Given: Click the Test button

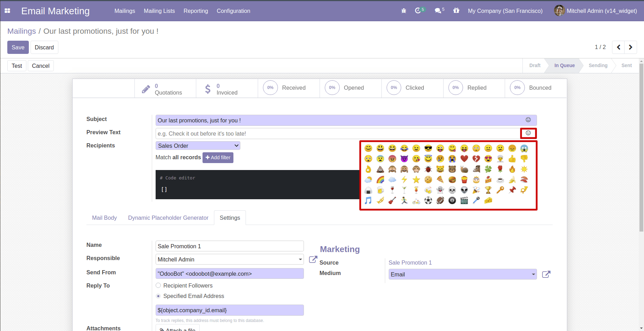Looking at the screenshot, I should (17, 66).
